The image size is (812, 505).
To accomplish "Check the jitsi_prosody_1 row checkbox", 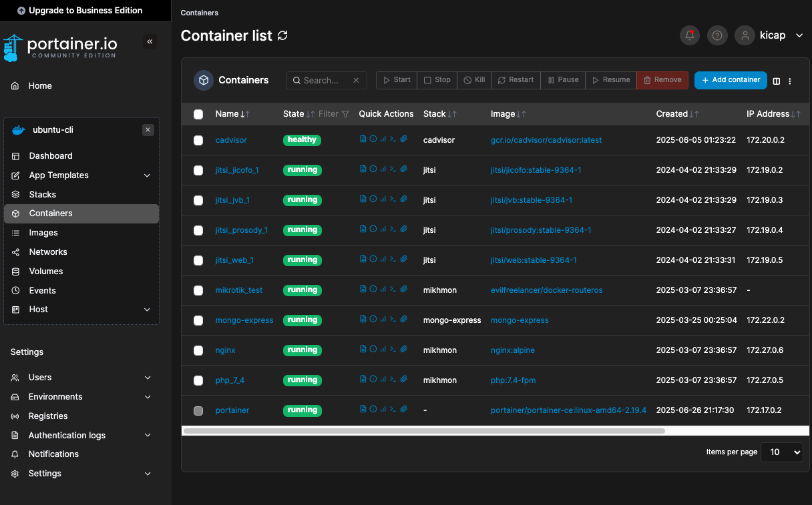I will [x=198, y=230].
